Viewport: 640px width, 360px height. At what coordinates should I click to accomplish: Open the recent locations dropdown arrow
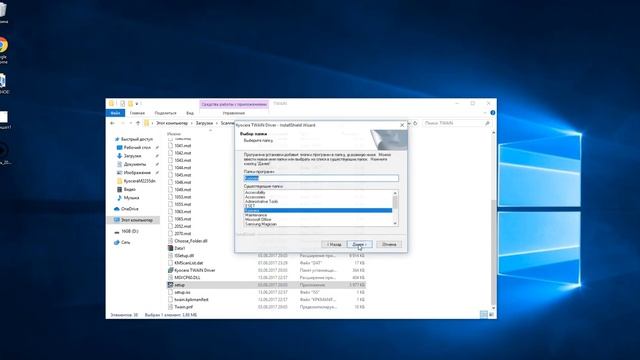click(x=131, y=123)
